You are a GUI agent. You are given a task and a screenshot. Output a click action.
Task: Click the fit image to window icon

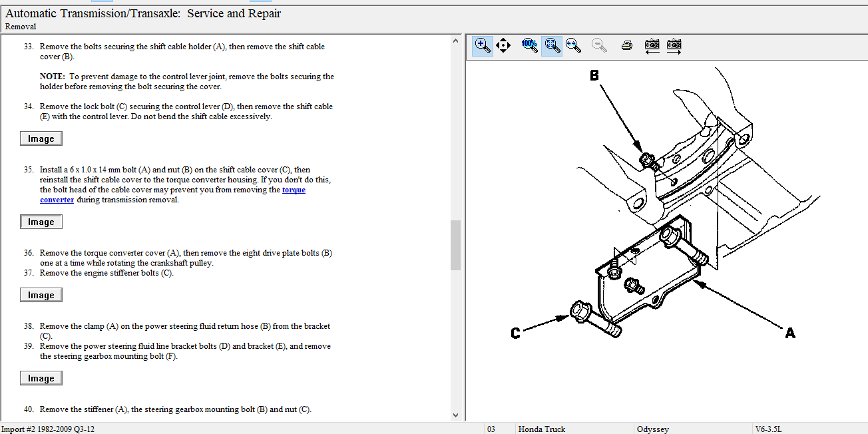tap(551, 46)
